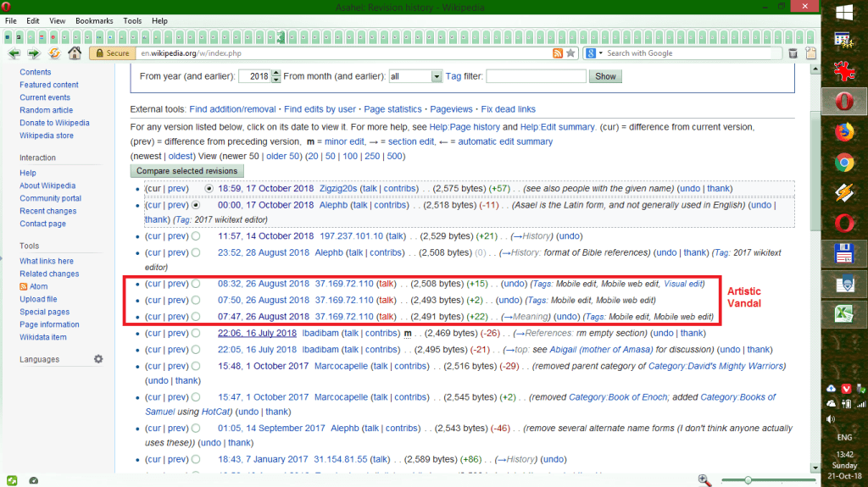Select radio button for 11:57, 14 October 2018 revision
Image resolution: width=868 pixels, height=487 pixels.
pyautogui.click(x=196, y=235)
